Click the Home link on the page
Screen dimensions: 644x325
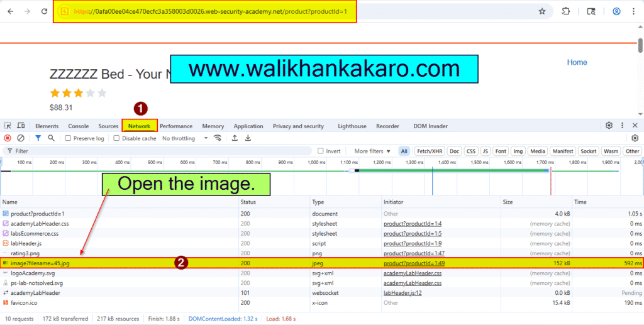click(577, 62)
